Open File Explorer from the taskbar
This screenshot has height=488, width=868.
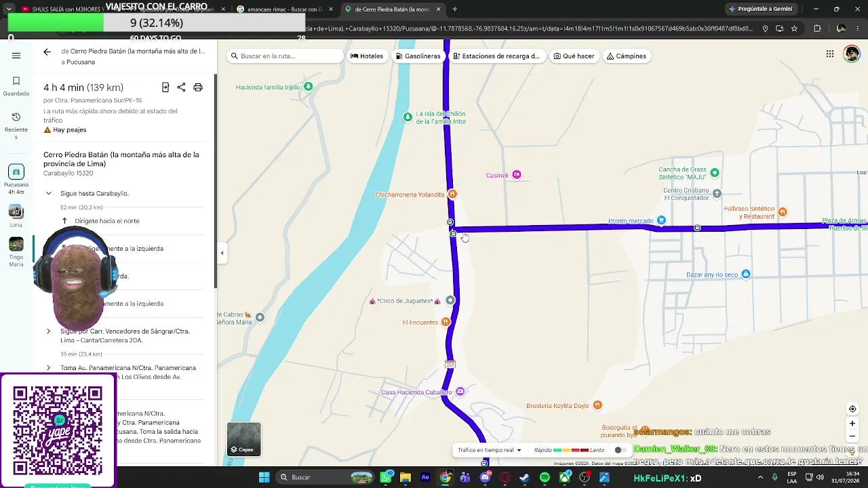click(406, 477)
